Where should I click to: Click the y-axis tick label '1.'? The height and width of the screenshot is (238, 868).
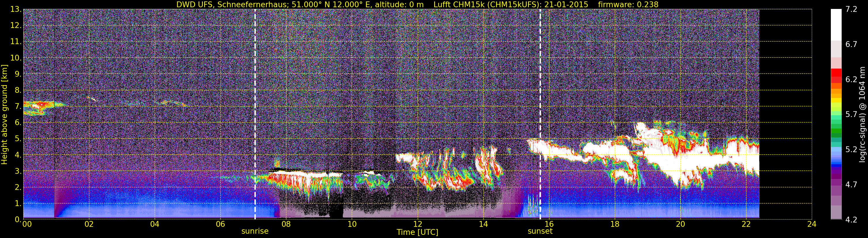[x=18, y=203]
